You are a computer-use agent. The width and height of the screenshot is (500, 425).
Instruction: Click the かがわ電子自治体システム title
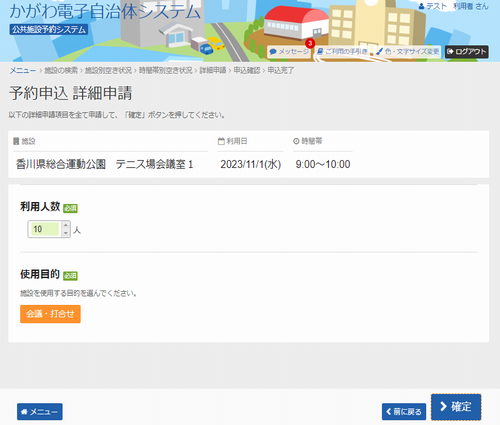(105, 11)
